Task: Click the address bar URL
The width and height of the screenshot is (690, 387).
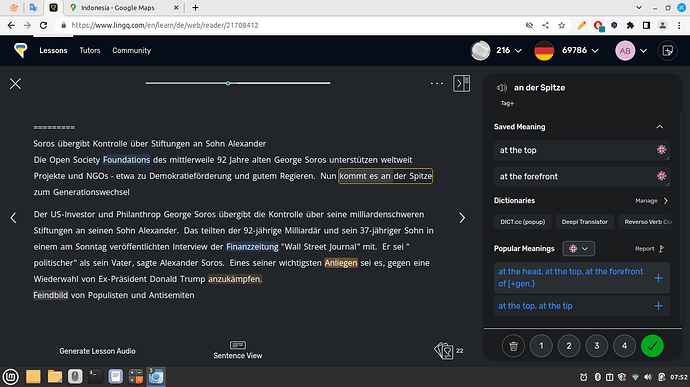Action: [165, 26]
